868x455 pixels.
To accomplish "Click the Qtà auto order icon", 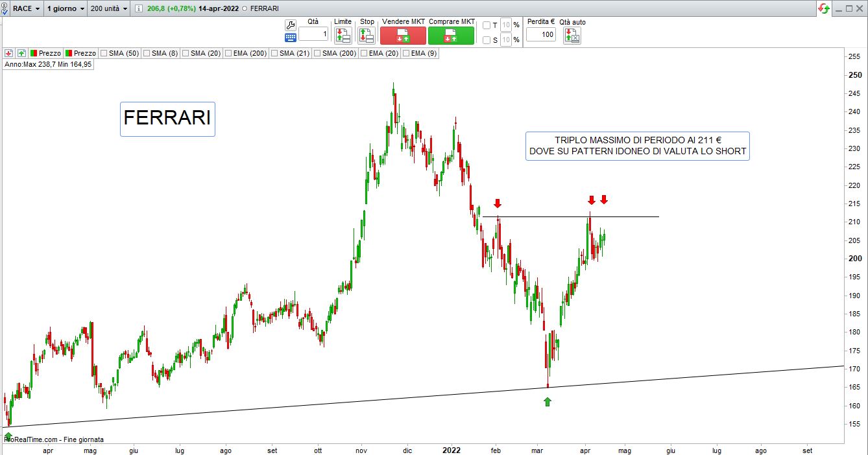I will (x=572, y=36).
